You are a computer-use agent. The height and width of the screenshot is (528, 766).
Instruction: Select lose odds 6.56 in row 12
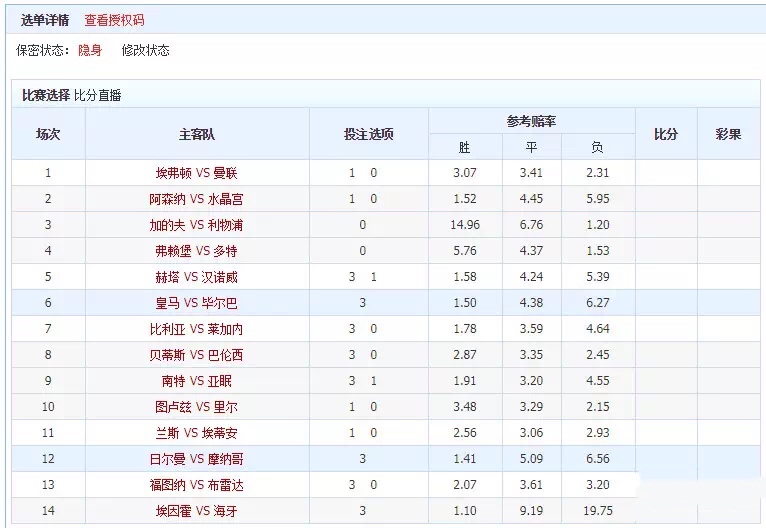598,459
